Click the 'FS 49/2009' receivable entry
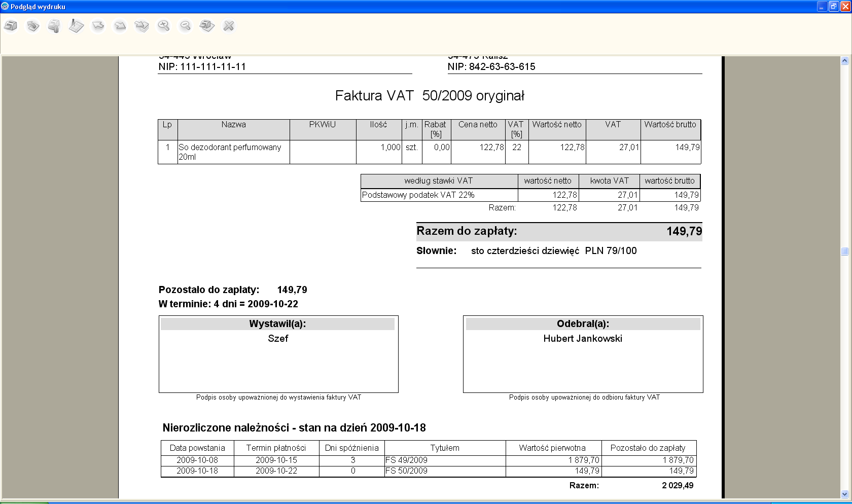Image resolution: width=852 pixels, height=504 pixels. pyautogui.click(x=406, y=460)
